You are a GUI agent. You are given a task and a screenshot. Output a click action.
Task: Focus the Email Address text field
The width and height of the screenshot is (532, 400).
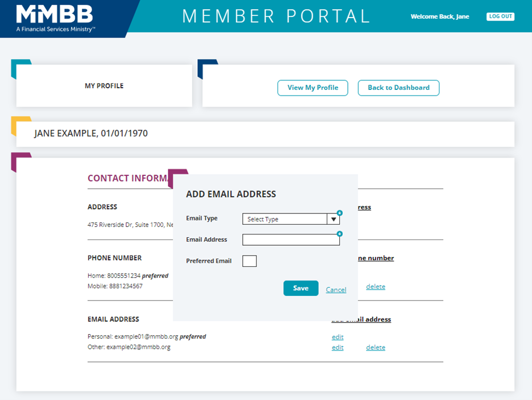click(290, 240)
